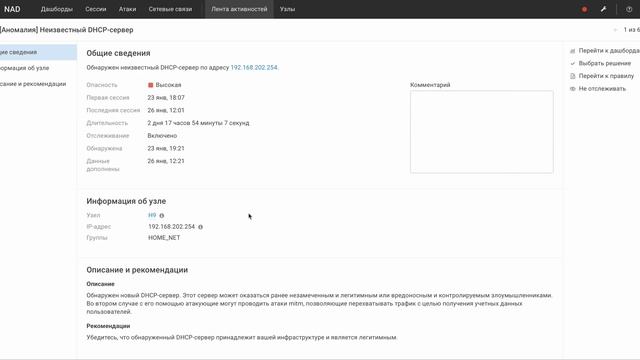Click the NAD logo
The image size is (640, 360).
[x=12, y=9]
